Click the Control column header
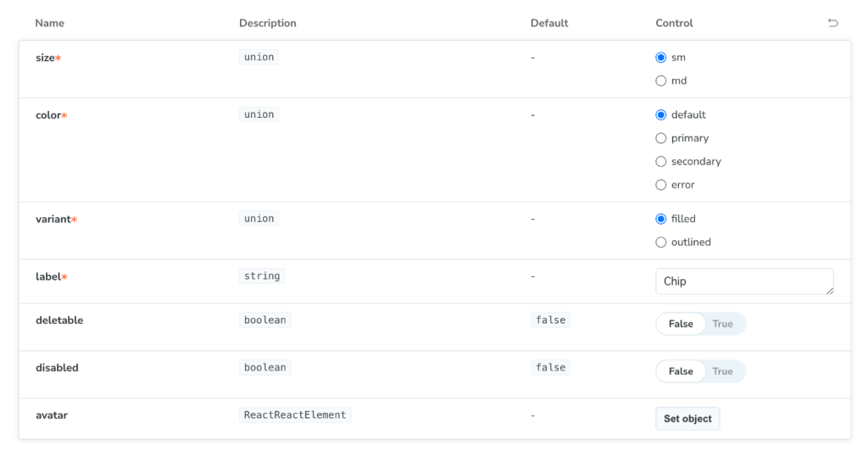 674,23
